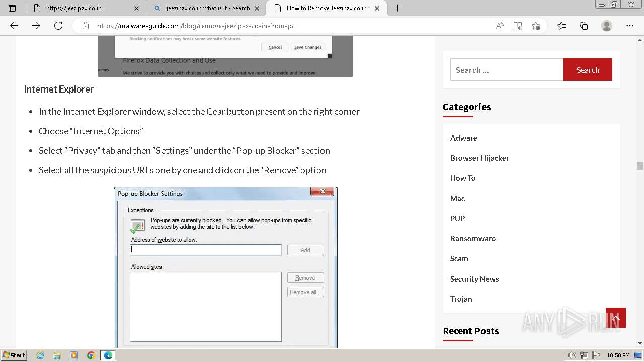Go forward to next page
This screenshot has height=362, width=644.
[36, 26]
